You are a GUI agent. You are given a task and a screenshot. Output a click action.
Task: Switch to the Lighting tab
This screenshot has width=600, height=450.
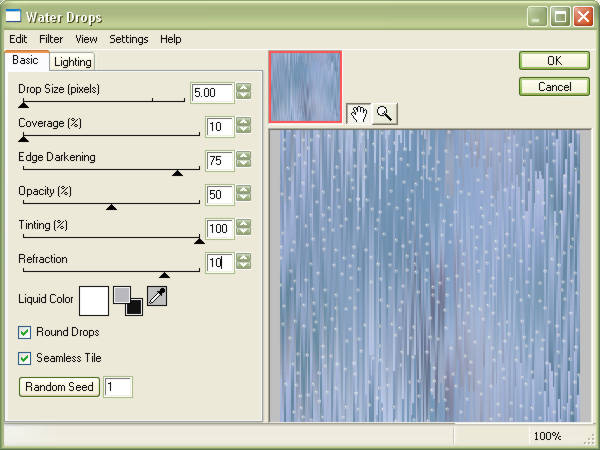pyautogui.click(x=72, y=62)
